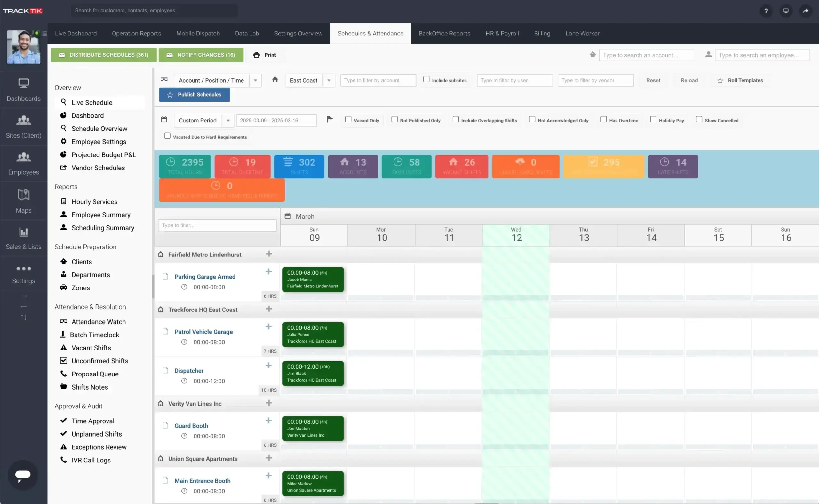This screenshot has width=819, height=504.
Task: Click the help question mark icon
Action: [x=766, y=11]
